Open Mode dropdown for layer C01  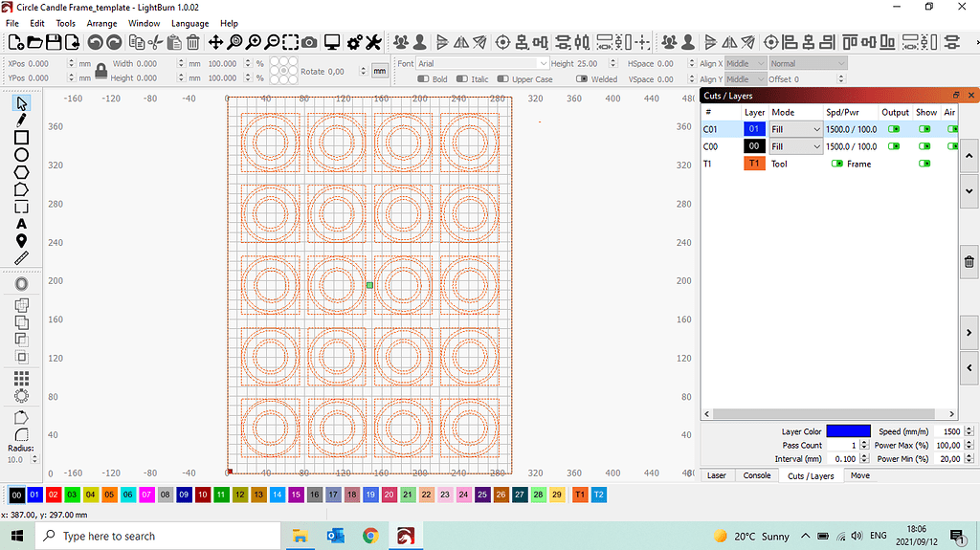[x=795, y=129]
